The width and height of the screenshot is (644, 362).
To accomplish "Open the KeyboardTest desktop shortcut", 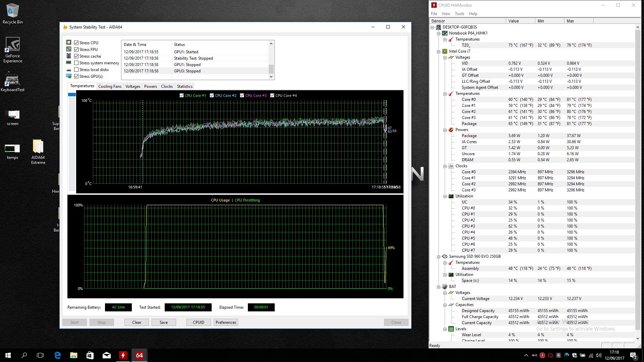I will click(x=13, y=82).
